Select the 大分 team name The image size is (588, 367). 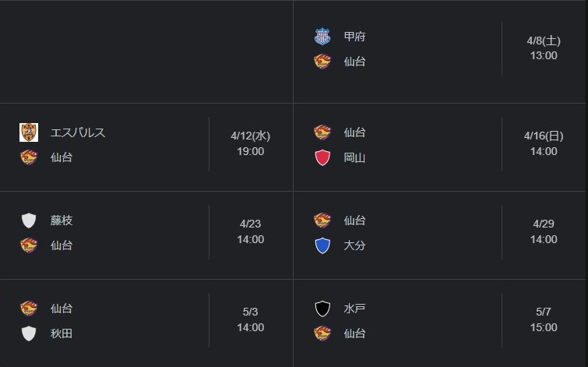[x=355, y=245]
